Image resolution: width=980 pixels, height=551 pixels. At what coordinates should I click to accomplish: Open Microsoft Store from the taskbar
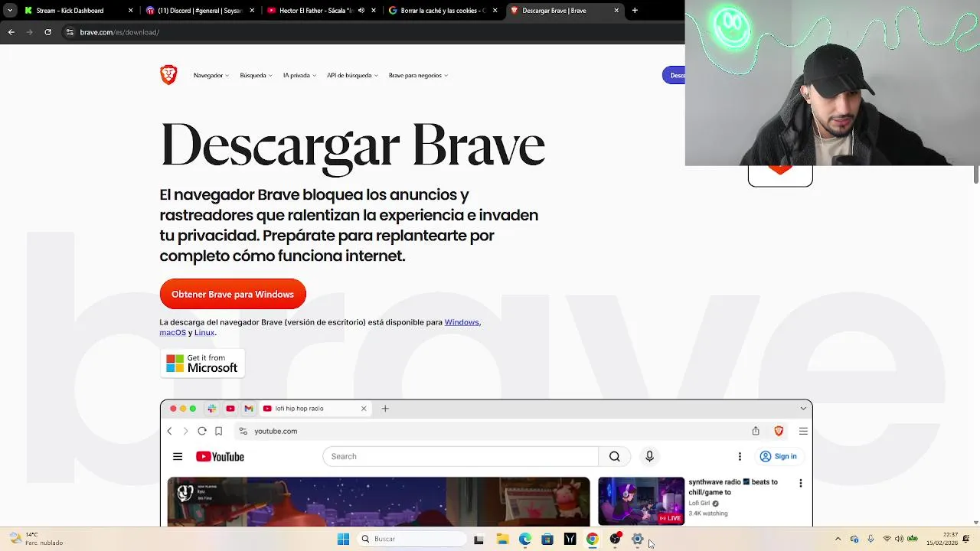[547, 539]
